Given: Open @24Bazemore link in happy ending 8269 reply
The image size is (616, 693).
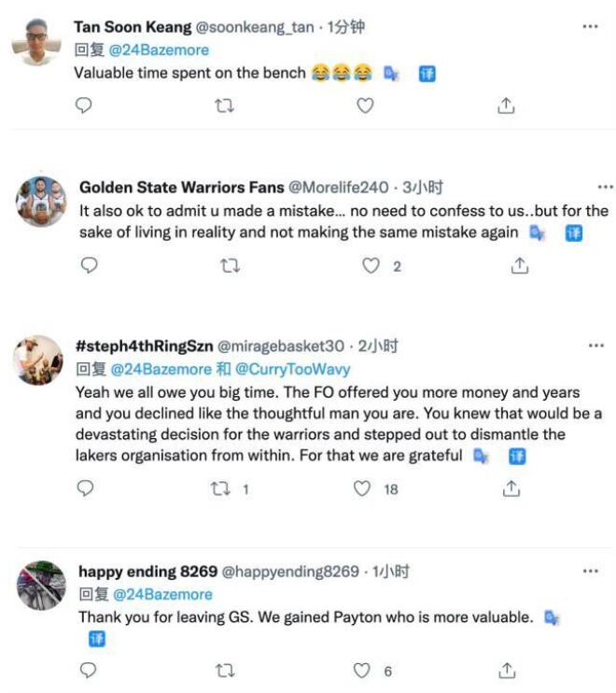Looking at the screenshot, I should (x=162, y=594).
